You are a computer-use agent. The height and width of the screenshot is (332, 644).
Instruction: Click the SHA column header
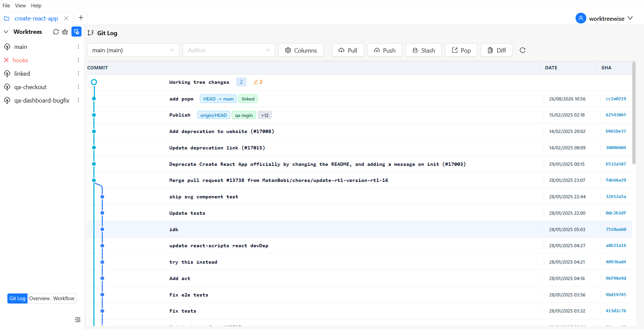click(606, 68)
